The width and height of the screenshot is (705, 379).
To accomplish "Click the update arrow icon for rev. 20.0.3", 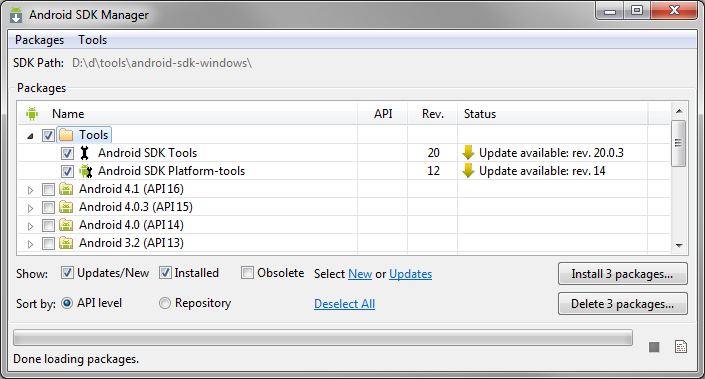I will point(468,152).
